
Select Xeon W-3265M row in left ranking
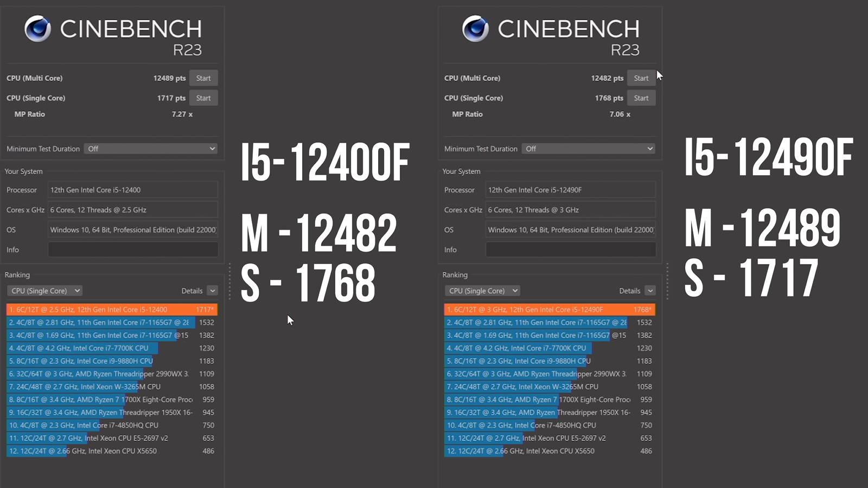point(112,387)
